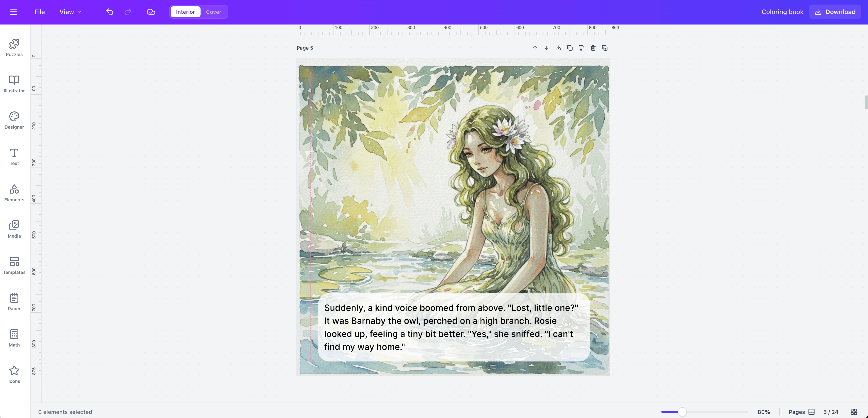Viewport: 868px width, 418px height.
Task: Switch to Cover editing mode
Action: click(213, 12)
